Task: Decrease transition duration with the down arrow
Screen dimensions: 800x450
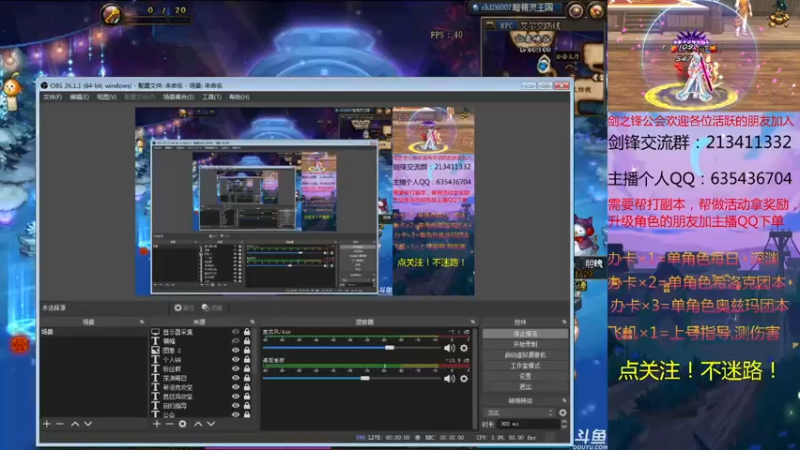Action: (x=564, y=427)
